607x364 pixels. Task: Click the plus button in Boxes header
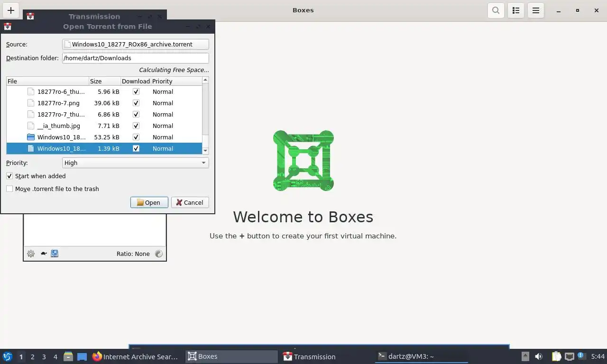[x=11, y=10]
